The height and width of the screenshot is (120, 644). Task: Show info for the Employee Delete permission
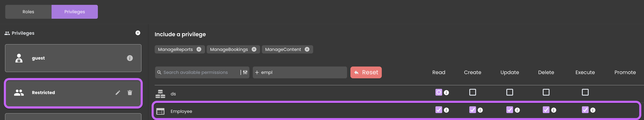tap(554, 110)
